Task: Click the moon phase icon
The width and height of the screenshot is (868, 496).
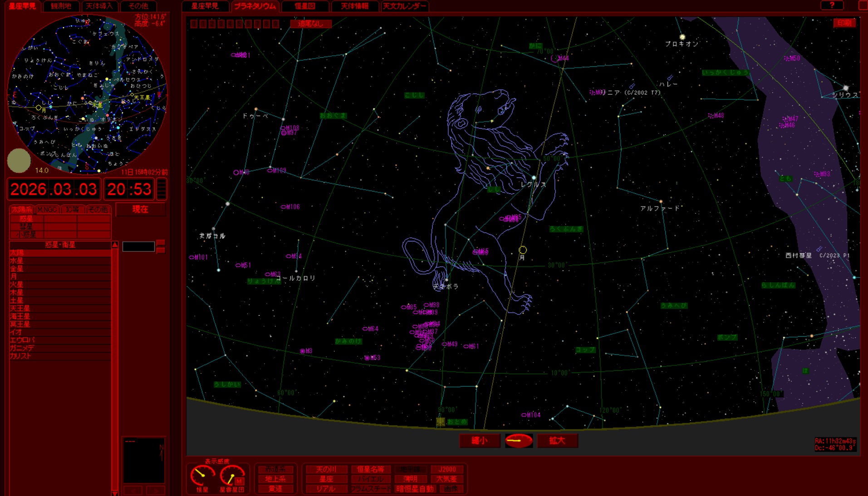Action: click(19, 161)
